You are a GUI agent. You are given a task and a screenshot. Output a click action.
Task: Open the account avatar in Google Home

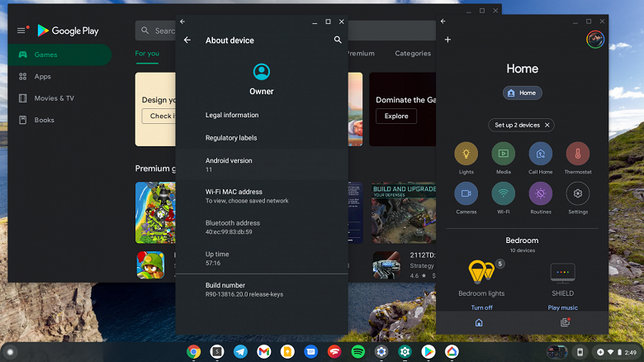coord(594,40)
